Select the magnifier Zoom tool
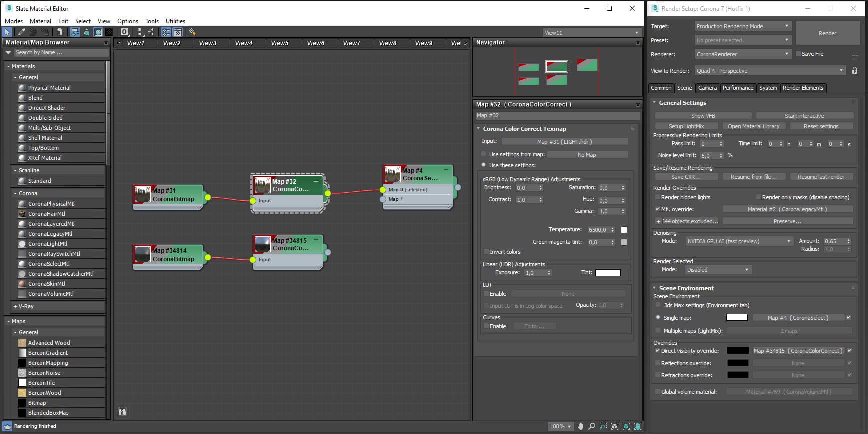Image resolution: width=868 pixels, height=434 pixels. (592, 426)
